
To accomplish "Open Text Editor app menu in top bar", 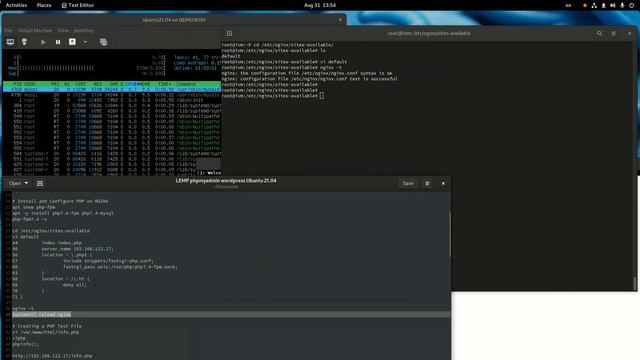I will point(78,5).
